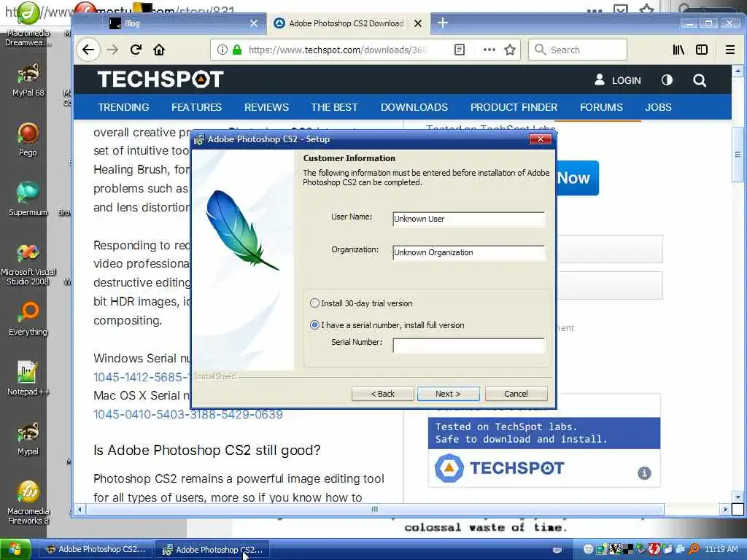747x560 pixels.
Task: Toggle reader view in address bar
Action: (460, 50)
